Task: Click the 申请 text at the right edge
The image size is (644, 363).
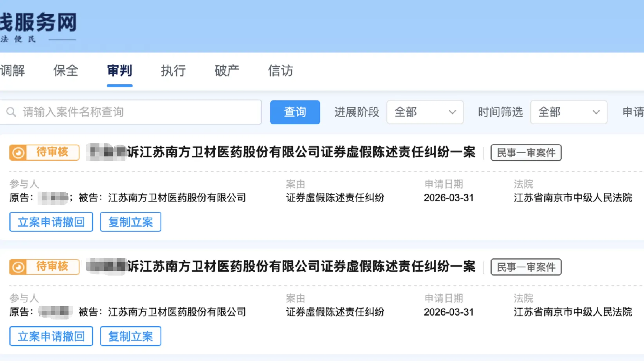Action: point(635,112)
